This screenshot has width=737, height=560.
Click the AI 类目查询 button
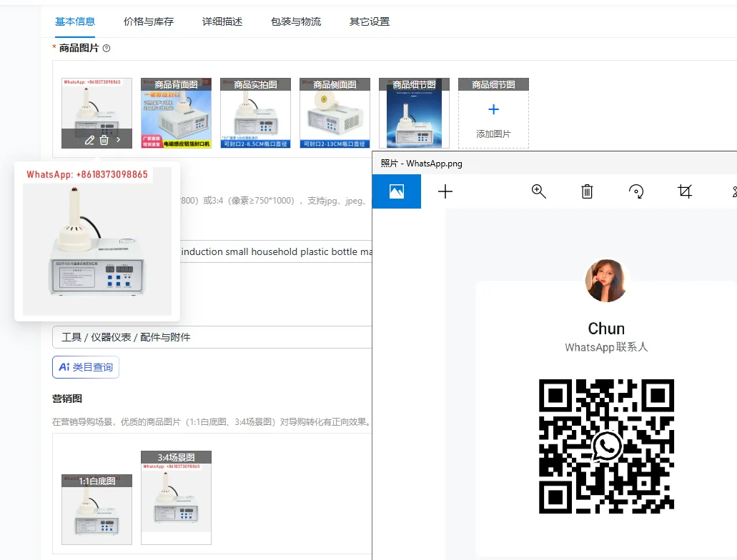(x=86, y=367)
